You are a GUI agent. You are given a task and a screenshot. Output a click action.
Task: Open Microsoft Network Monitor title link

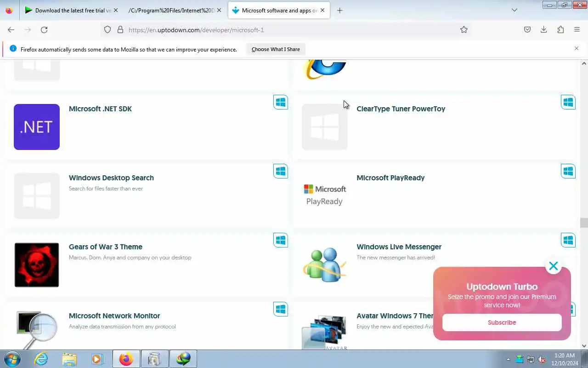point(114,316)
